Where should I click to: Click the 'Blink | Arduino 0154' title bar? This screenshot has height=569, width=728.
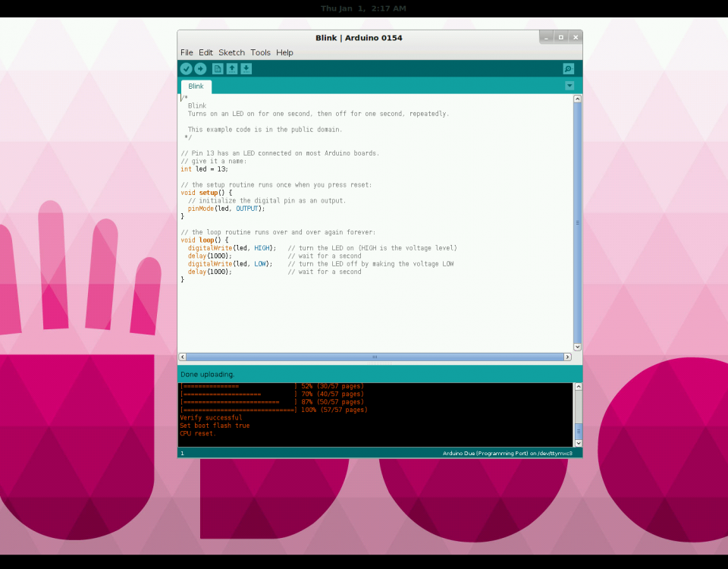click(x=359, y=38)
